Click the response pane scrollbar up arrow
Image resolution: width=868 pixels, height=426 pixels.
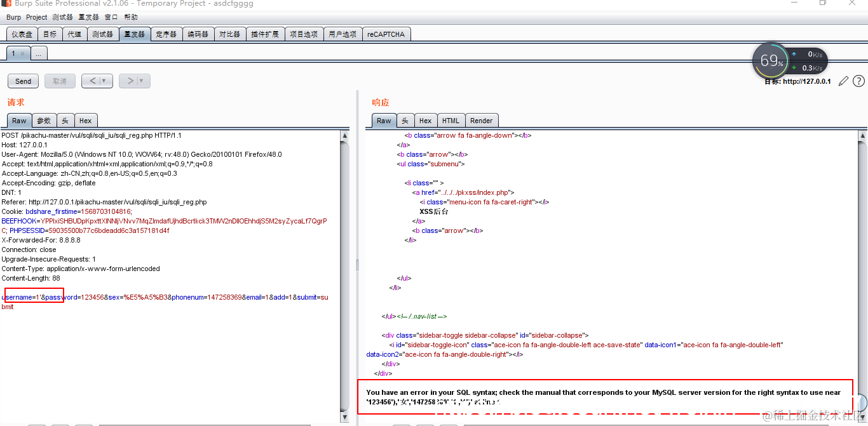863,135
